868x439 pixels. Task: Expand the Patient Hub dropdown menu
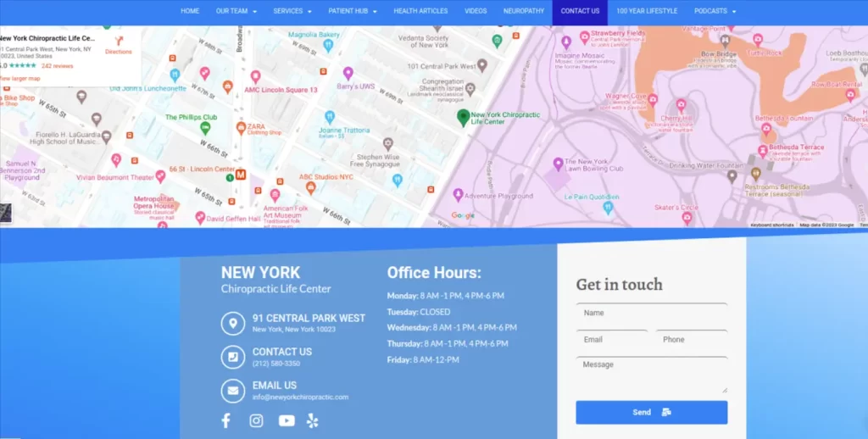point(352,11)
